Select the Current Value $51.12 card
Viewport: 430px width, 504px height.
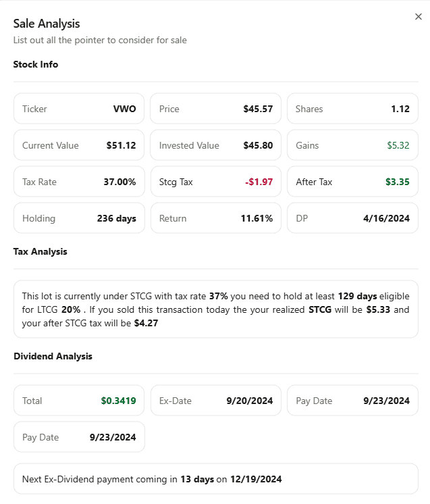[x=79, y=145]
